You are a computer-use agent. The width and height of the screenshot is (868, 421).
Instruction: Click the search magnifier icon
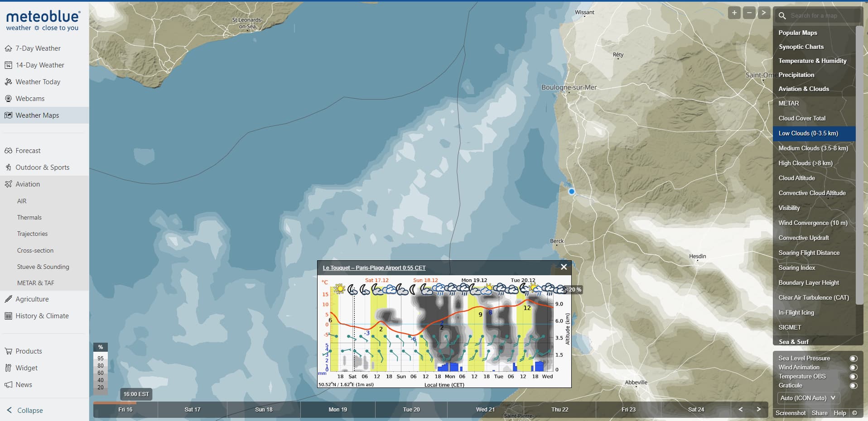pyautogui.click(x=782, y=16)
